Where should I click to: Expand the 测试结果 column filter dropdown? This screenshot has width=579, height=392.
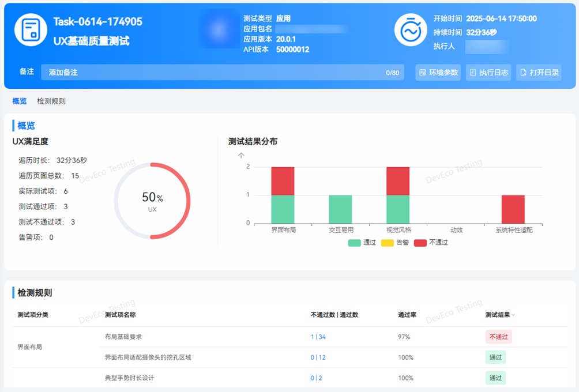click(513, 315)
